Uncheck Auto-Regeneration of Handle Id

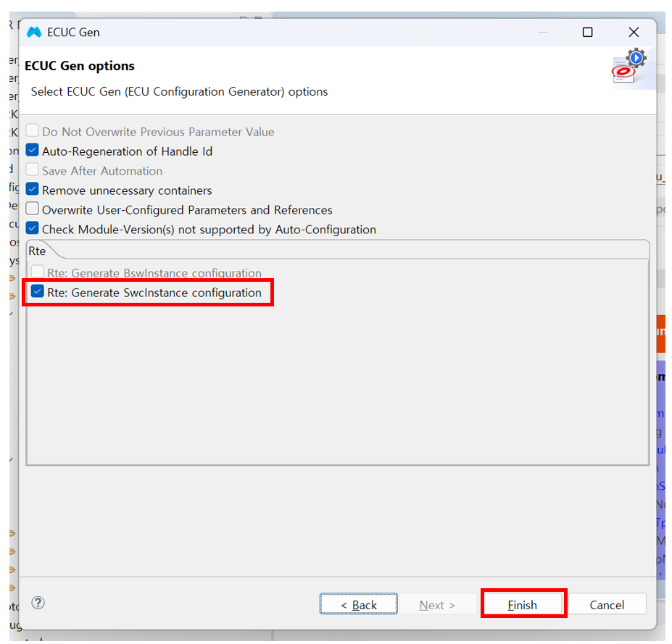point(33,151)
